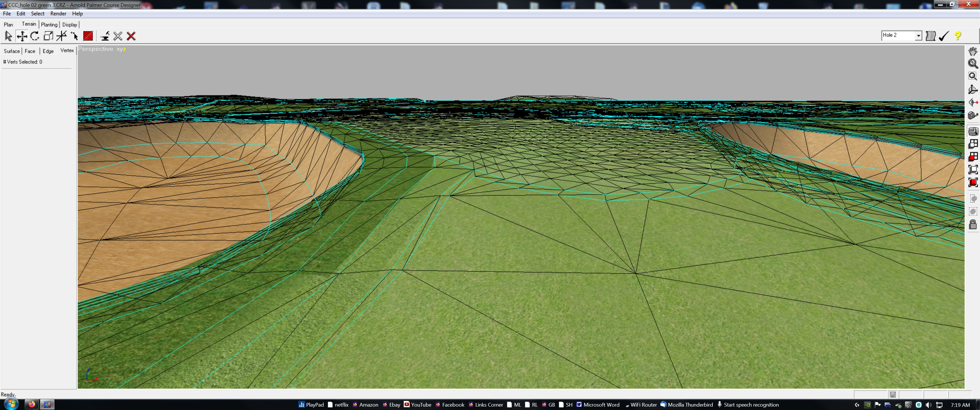Open the Render menu
Image resolution: width=980 pixels, height=410 pixels.
tap(58, 14)
